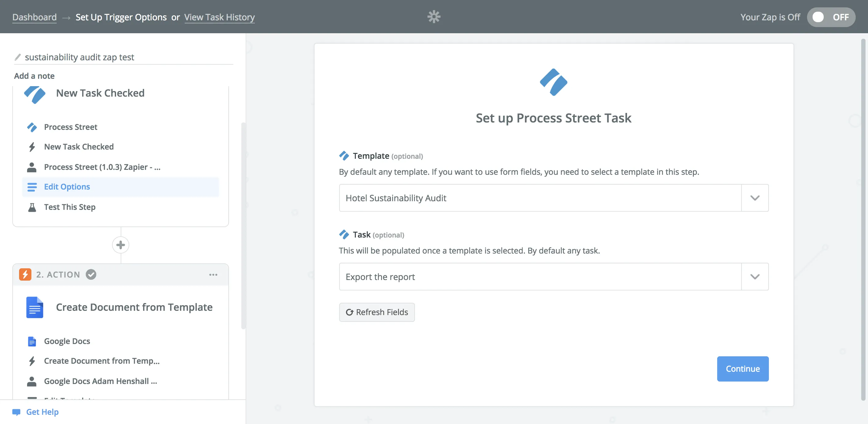Click the Refresh Fields button
The height and width of the screenshot is (424, 868).
click(377, 312)
